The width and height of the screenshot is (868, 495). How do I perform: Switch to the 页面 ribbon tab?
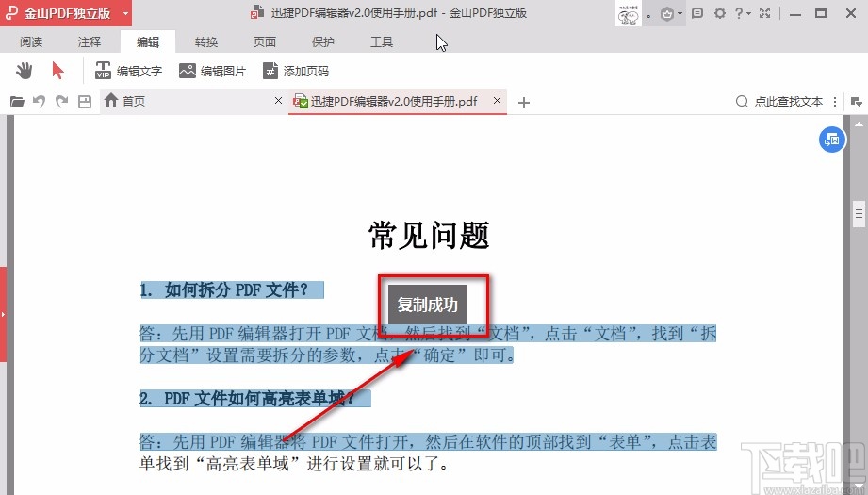[265, 41]
